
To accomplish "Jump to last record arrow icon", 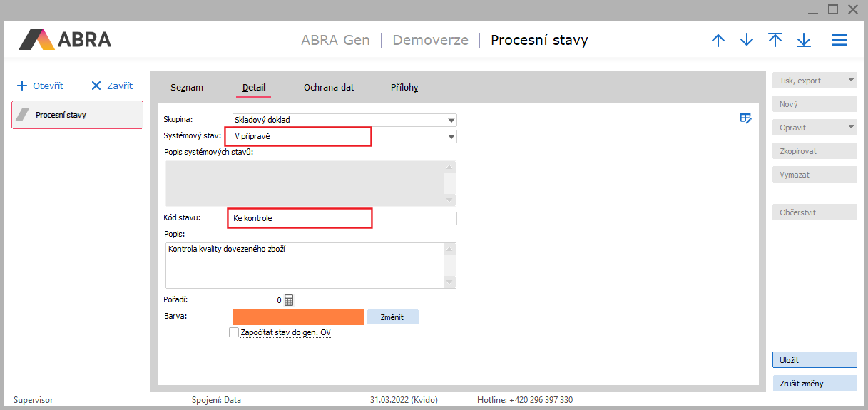I will coord(804,40).
